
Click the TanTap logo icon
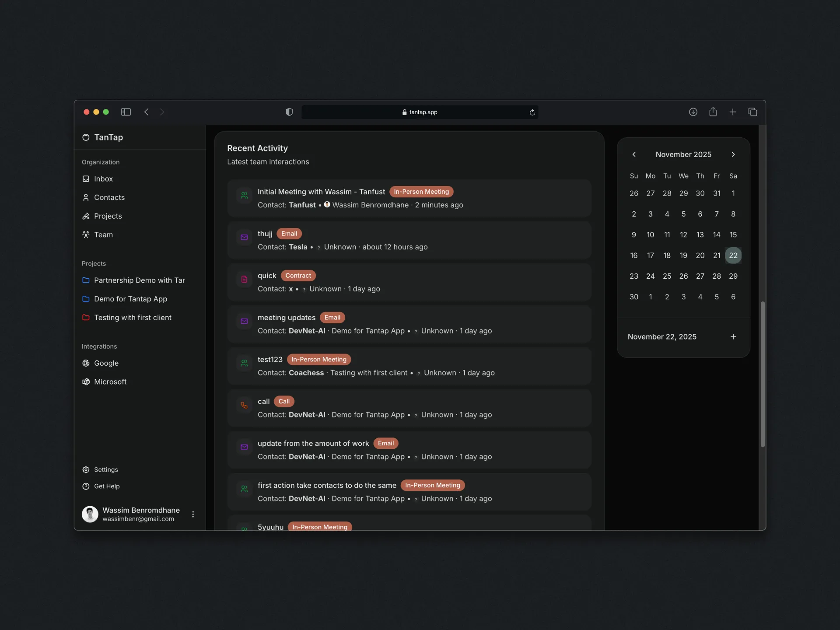pyautogui.click(x=86, y=137)
